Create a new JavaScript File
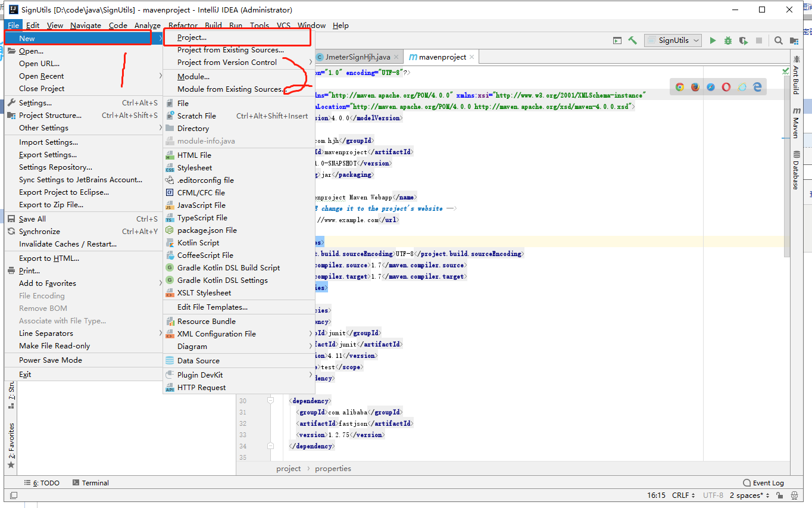 pyautogui.click(x=238, y=205)
